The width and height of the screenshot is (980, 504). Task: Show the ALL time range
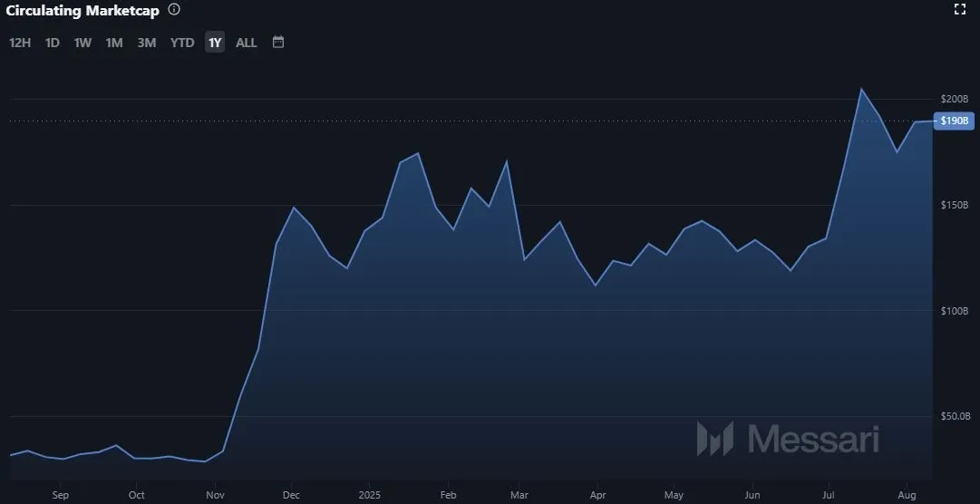point(247,43)
